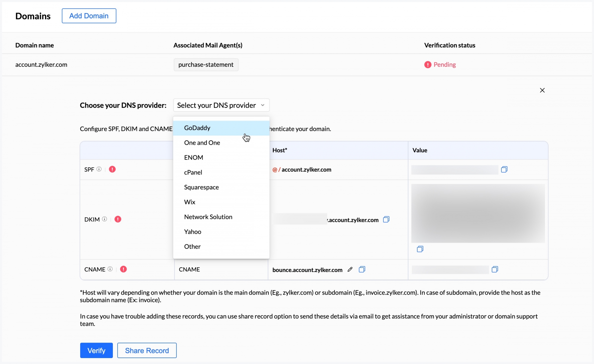
Task: Copy the SPF record value
Action: click(504, 169)
